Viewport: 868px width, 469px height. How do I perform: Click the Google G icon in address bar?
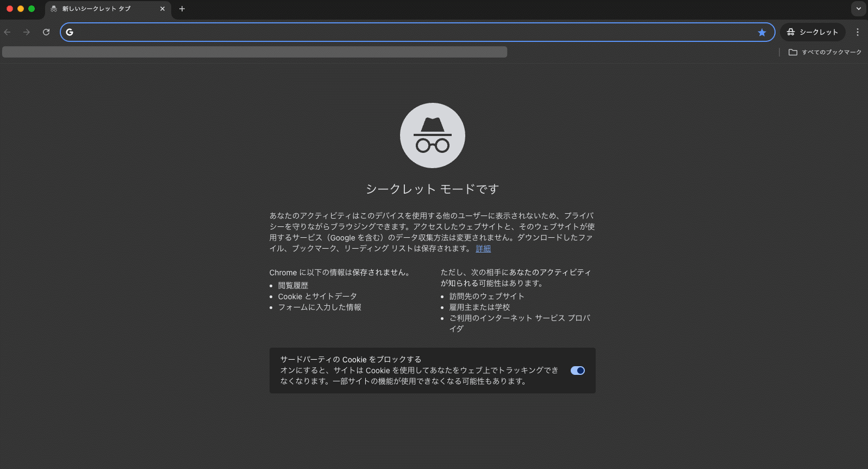pyautogui.click(x=70, y=32)
